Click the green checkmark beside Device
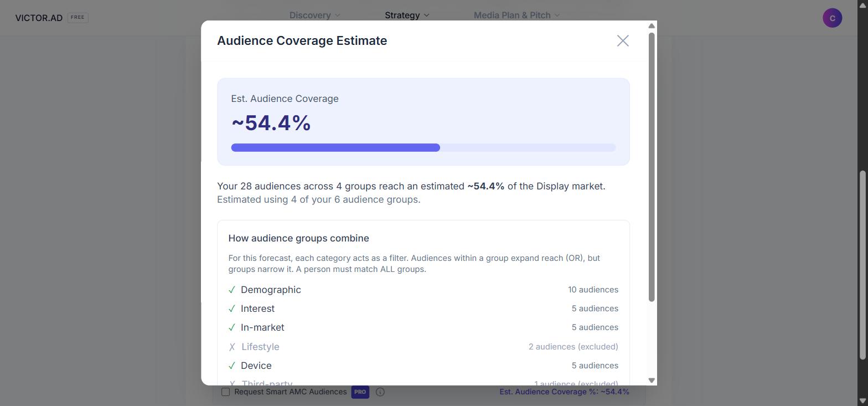 pyautogui.click(x=232, y=366)
